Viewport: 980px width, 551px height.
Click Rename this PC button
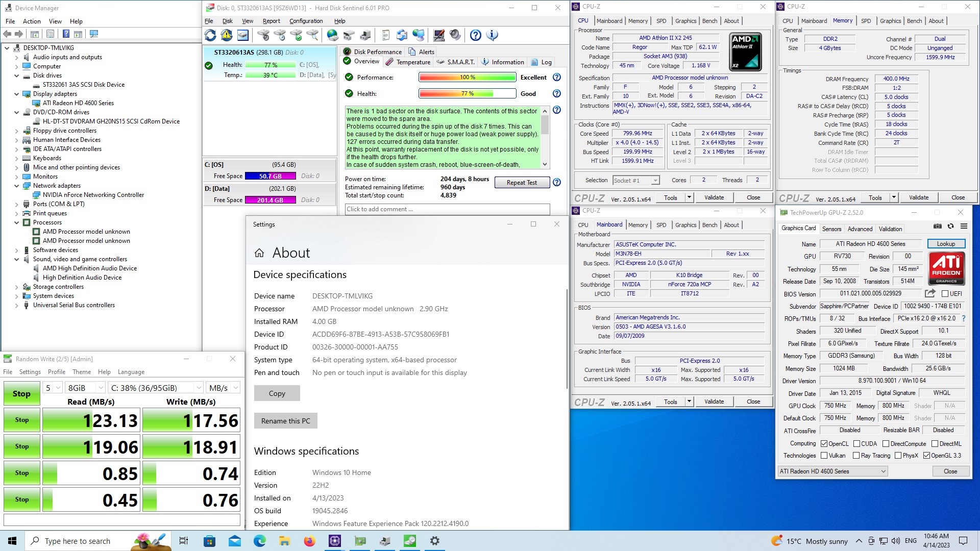(x=286, y=421)
